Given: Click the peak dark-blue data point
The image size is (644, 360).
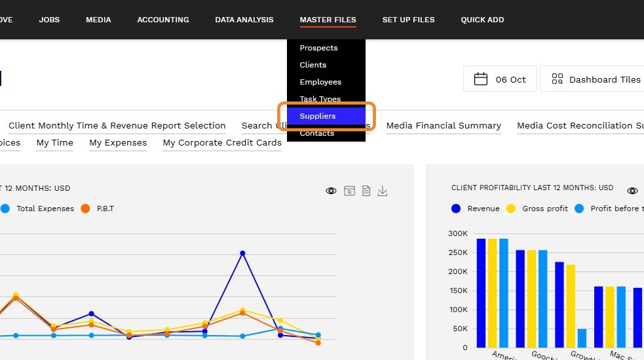Looking at the screenshot, I should tap(243, 253).
